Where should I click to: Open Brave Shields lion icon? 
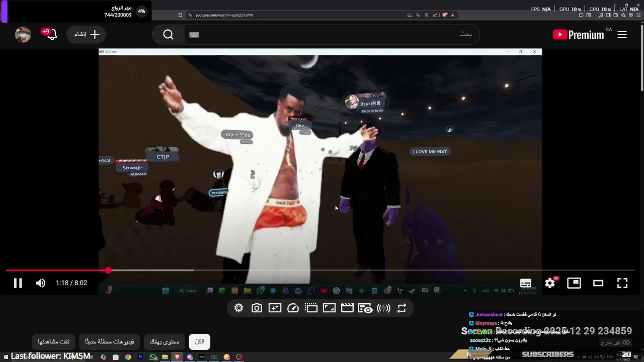point(445,15)
